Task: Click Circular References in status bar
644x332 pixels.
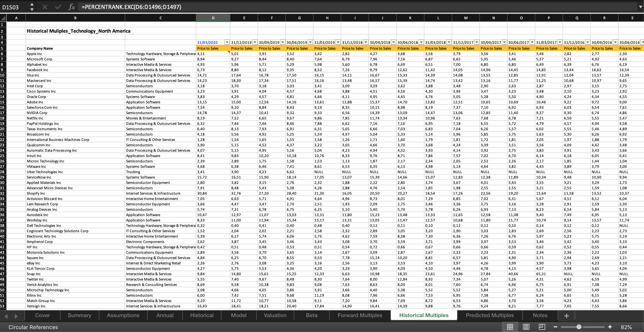Action: coord(33,327)
